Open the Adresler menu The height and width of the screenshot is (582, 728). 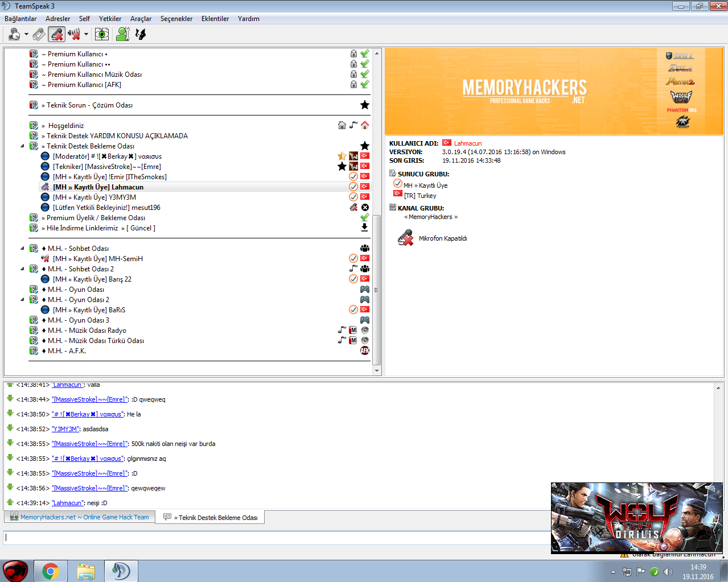58,19
